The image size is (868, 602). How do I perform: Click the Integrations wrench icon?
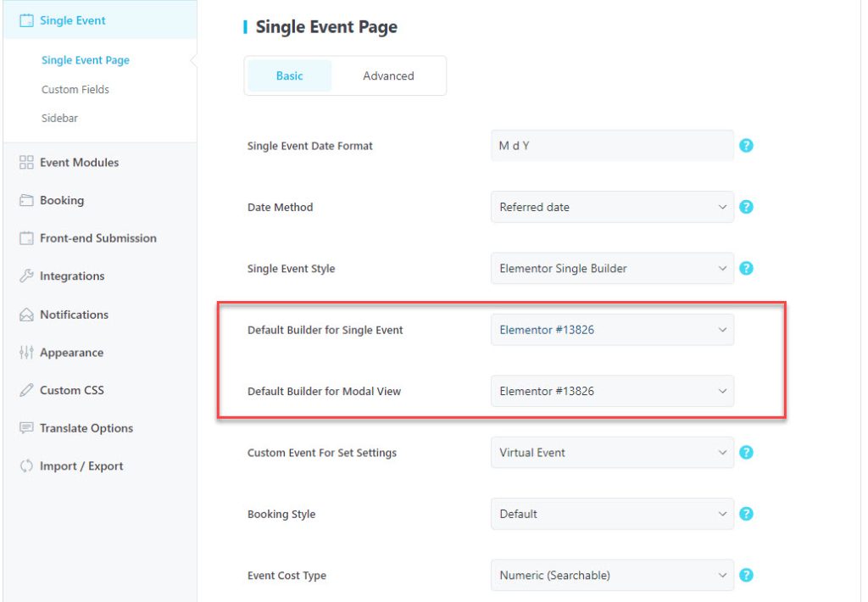point(26,276)
